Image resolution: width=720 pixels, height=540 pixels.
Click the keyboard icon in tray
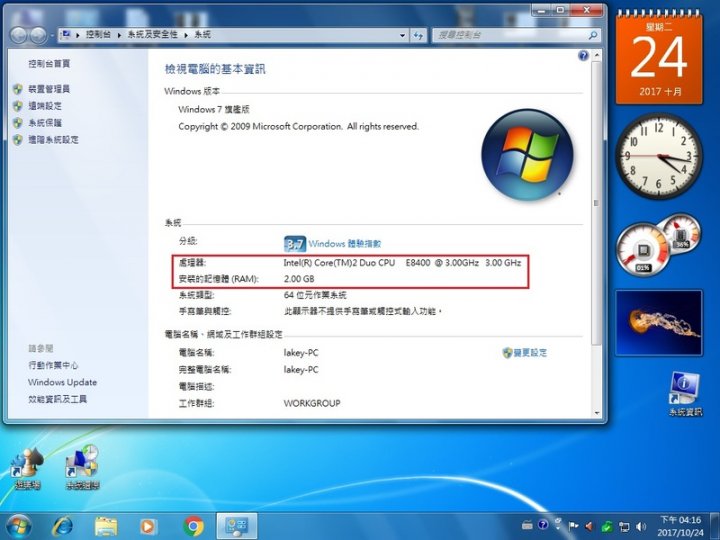(527, 525)
